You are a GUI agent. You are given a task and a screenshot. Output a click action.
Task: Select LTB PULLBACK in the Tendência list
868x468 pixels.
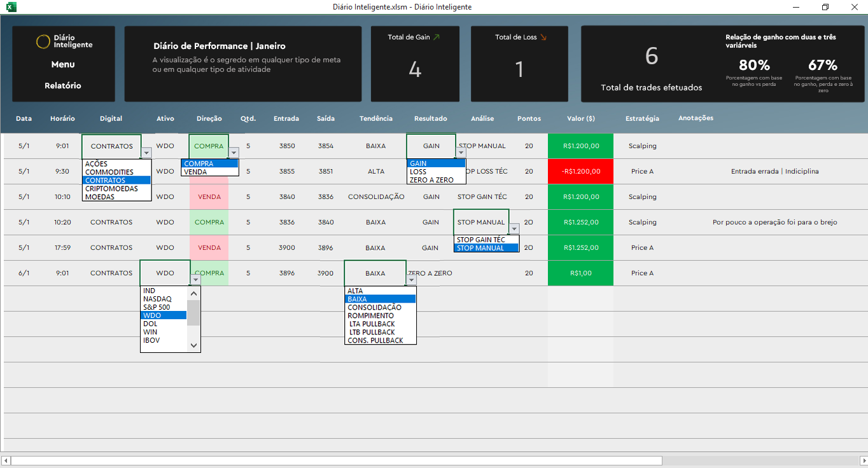(x=381, y=332)
